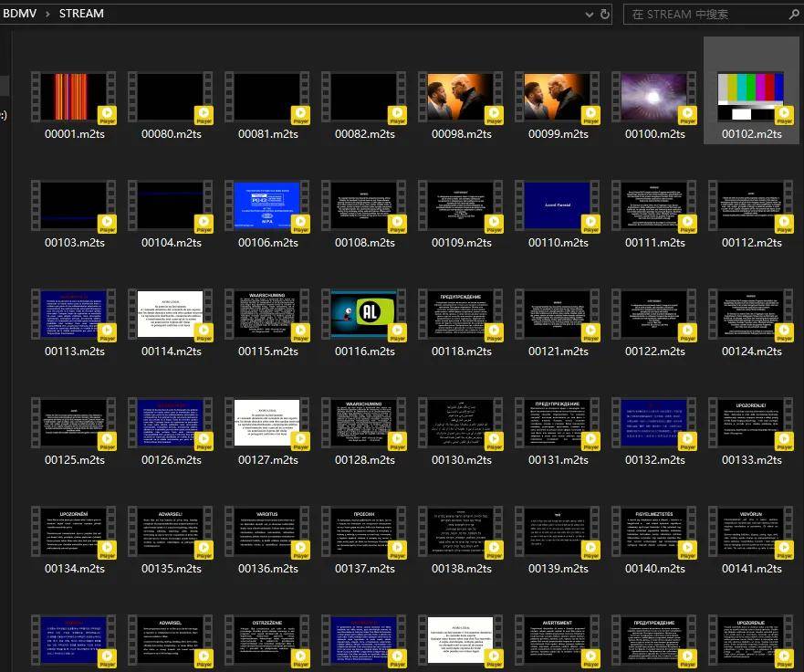This screenshot has width=804, height=672.
Task: Select the 00116.m2ts AL rating thumbnail
Action: [364, 314]
